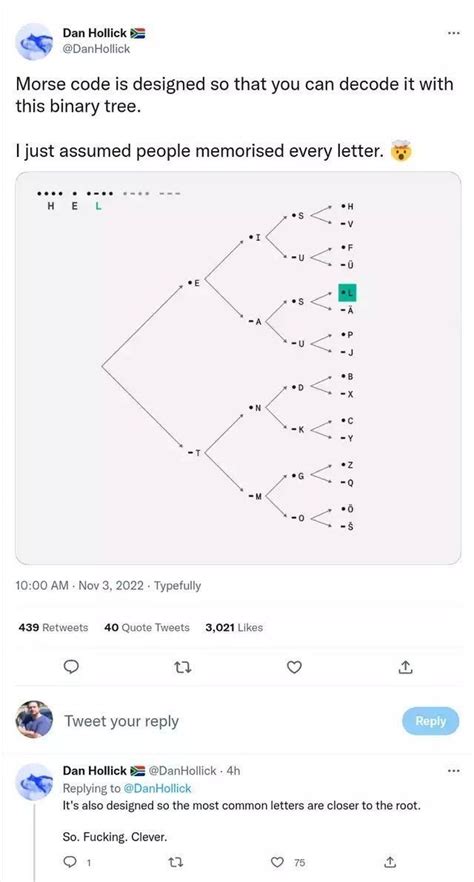Open the Morse code binary tree image
Screen dimensions: 474x882
tap(238, 368)
